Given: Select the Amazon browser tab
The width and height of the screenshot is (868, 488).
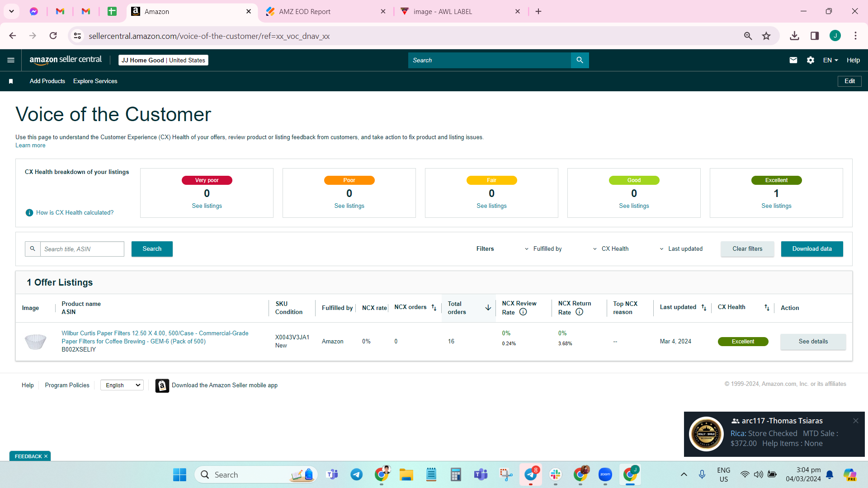Looking at the screenshot, I should click(x=192, y=12).
